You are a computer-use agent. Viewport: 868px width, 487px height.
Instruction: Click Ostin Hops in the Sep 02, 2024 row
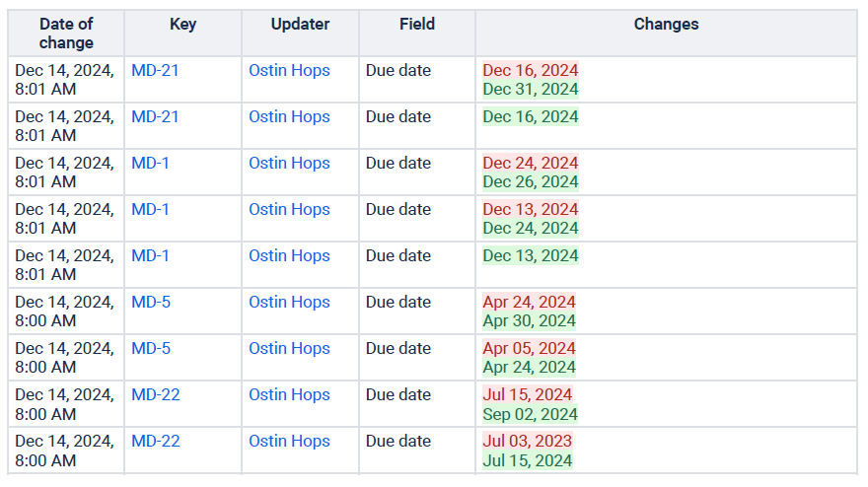pyautogui.click(x=289, y=394)
